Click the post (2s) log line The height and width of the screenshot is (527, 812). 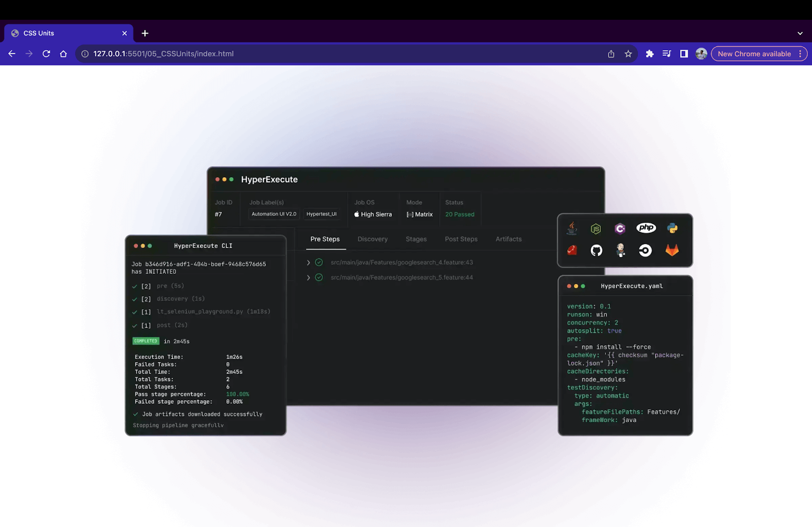[x=172, y=325]
